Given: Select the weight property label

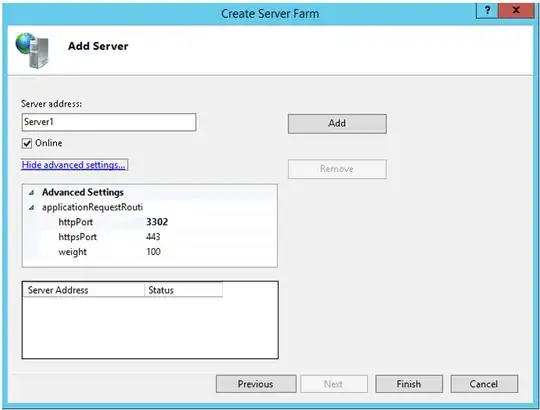Looking at the screenshot, I should 72,252.
